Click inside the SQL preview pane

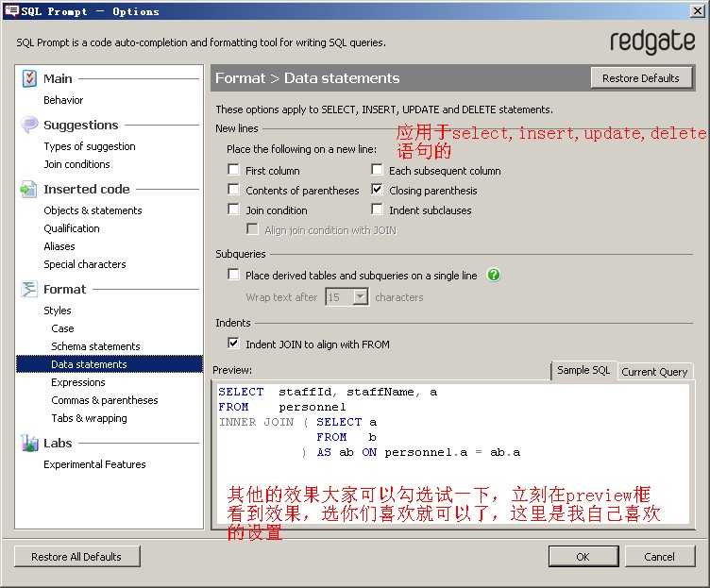pos(453,455)
